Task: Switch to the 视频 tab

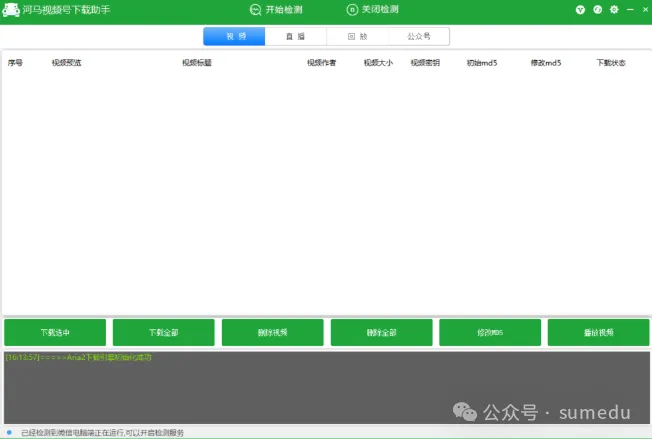Action: [234, 36]
